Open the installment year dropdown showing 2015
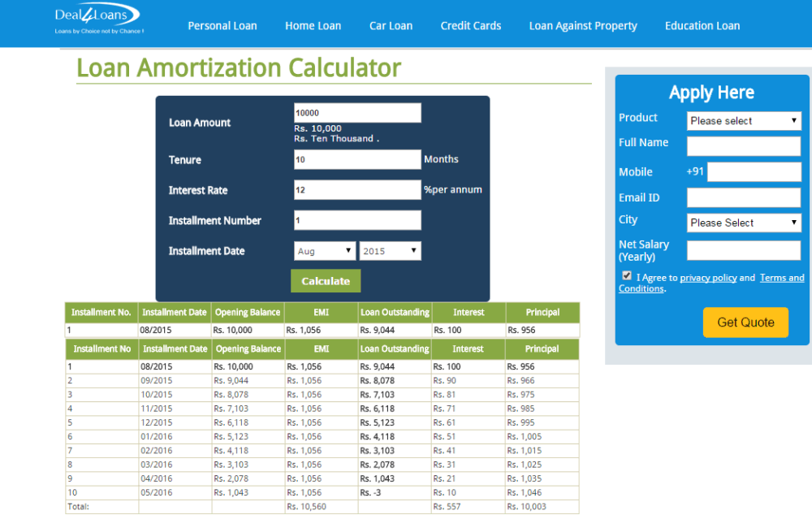 click(390, 251)
